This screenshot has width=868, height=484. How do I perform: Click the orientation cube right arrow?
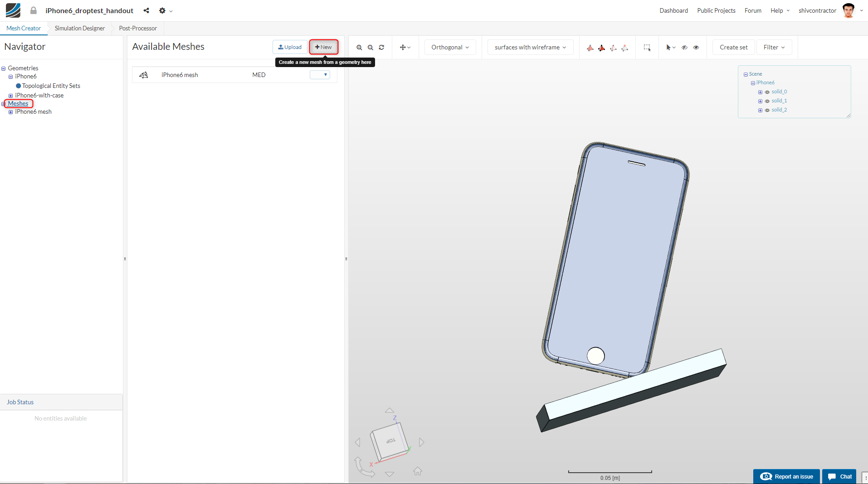[422, 442]
